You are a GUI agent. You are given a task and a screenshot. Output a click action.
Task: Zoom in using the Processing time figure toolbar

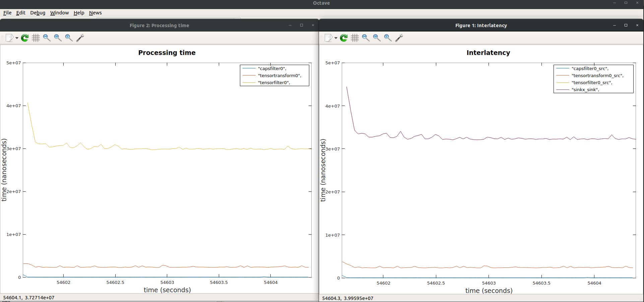click(x=58, y=38)
